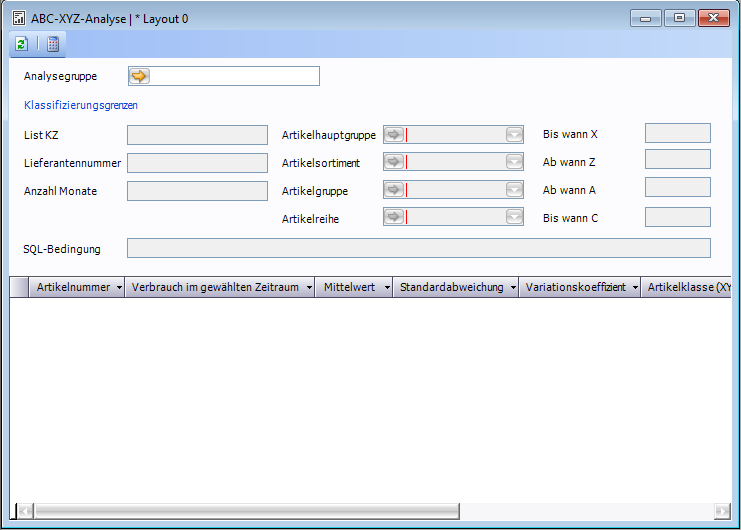Focus the SQL-Bedingung text field
741x530 pixels.
[418, 248]
